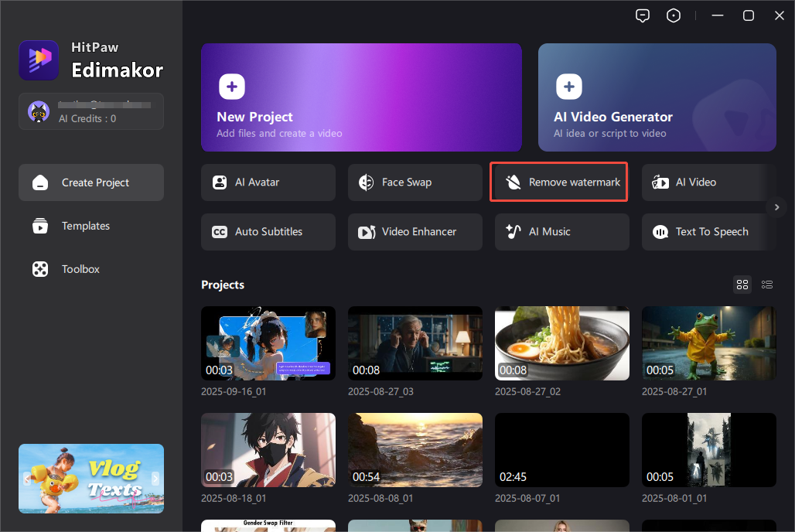Open frog project 2025-08-27_01 thumbnail

709,343
